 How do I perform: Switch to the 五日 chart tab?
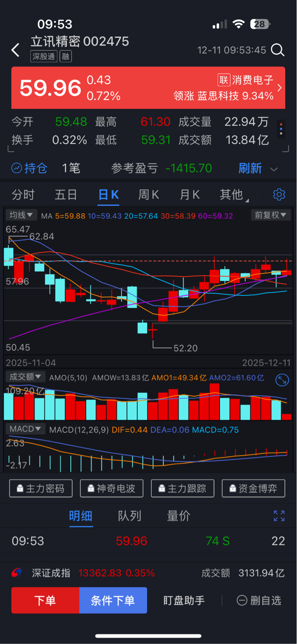tap(66, 195)
